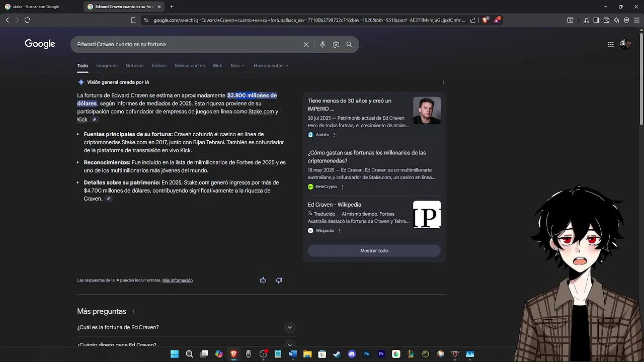Open the Windows Start menu

point(175,354)
